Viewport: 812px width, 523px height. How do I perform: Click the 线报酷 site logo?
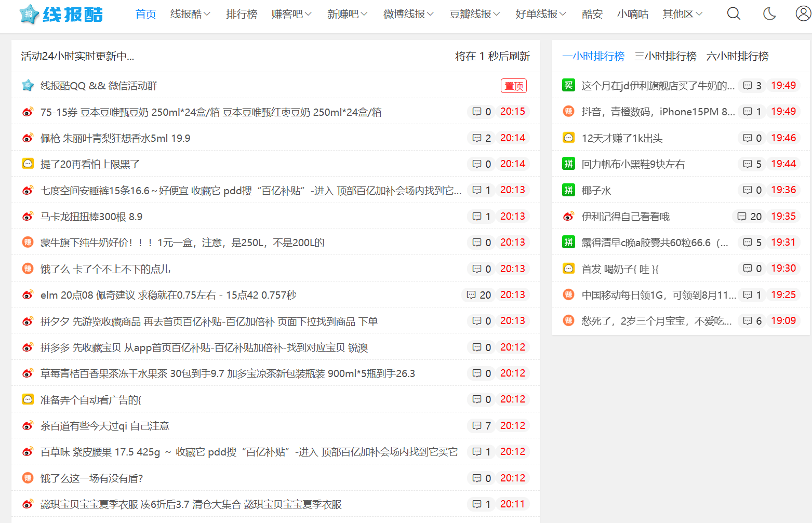pyautogui.click(x=61, y=14)
